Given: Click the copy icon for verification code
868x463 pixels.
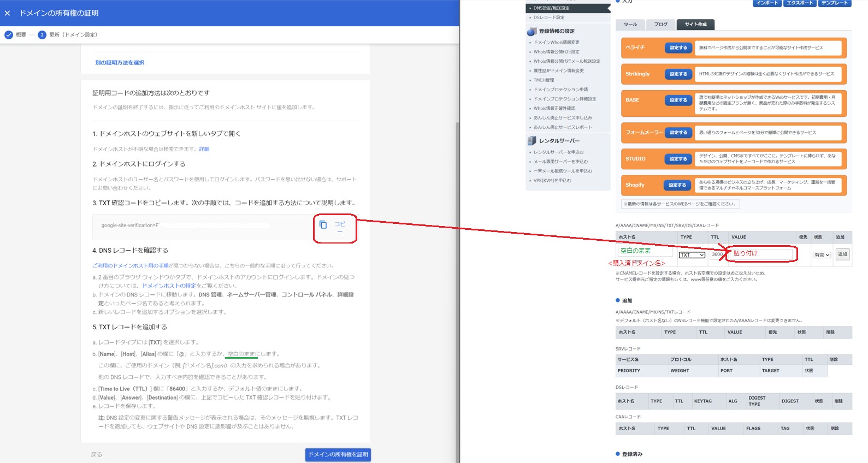Looking at the screenshot, I should pyautogui.click(x=323, y=224).
